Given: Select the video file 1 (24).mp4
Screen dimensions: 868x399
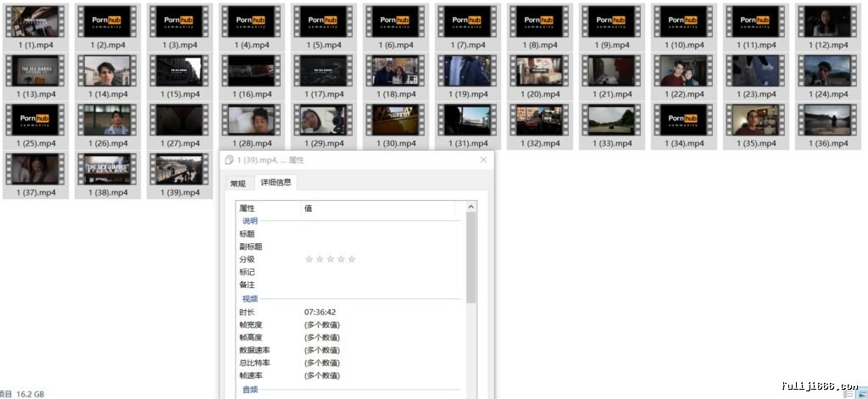Looking at the screenshot, I should point(828,76).
